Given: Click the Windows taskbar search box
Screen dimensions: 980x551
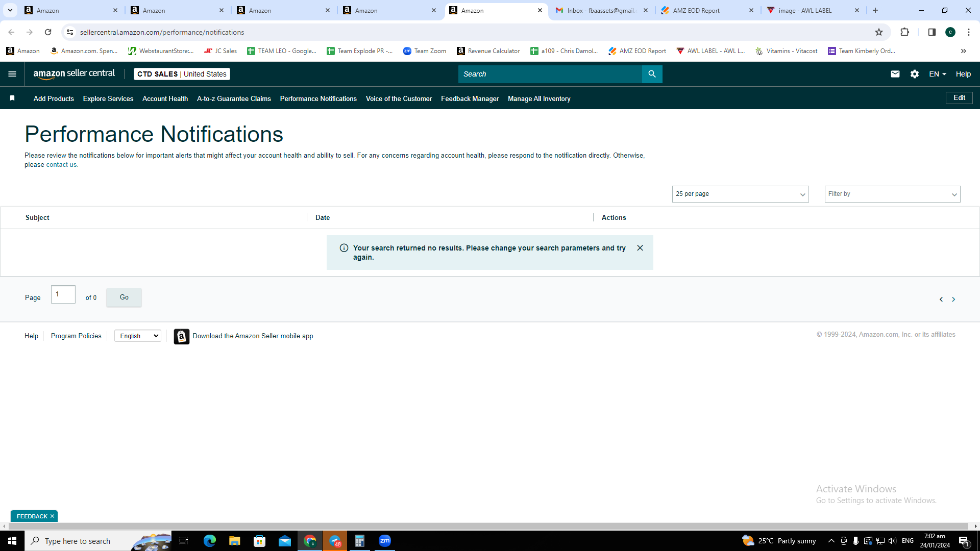Looking at the screenshot, I should [x=98, y=541].
